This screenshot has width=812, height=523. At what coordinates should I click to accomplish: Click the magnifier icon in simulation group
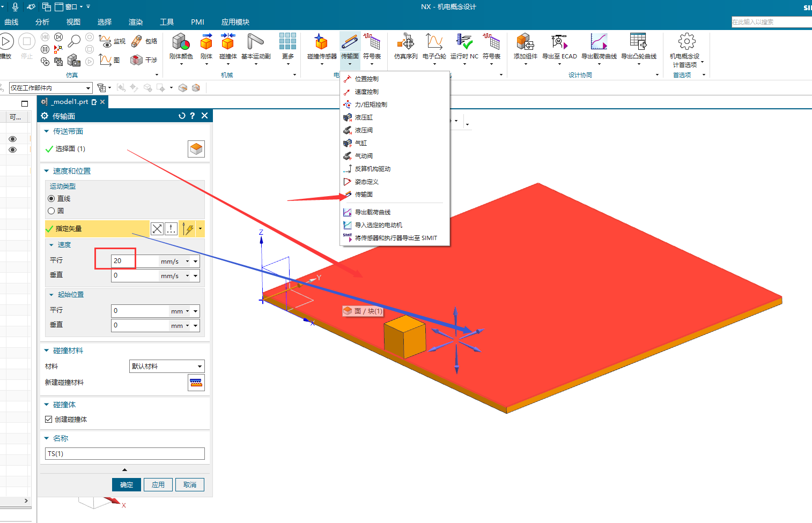pos(74,41)
